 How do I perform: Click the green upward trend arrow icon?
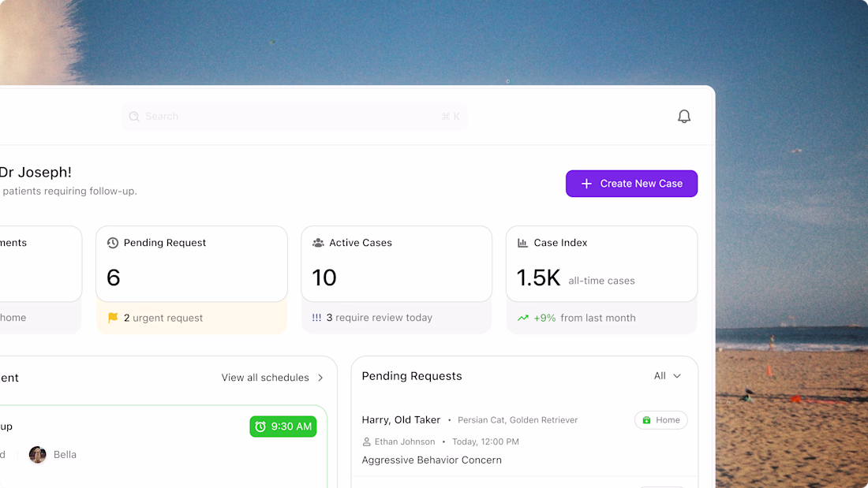click(522, 319)
